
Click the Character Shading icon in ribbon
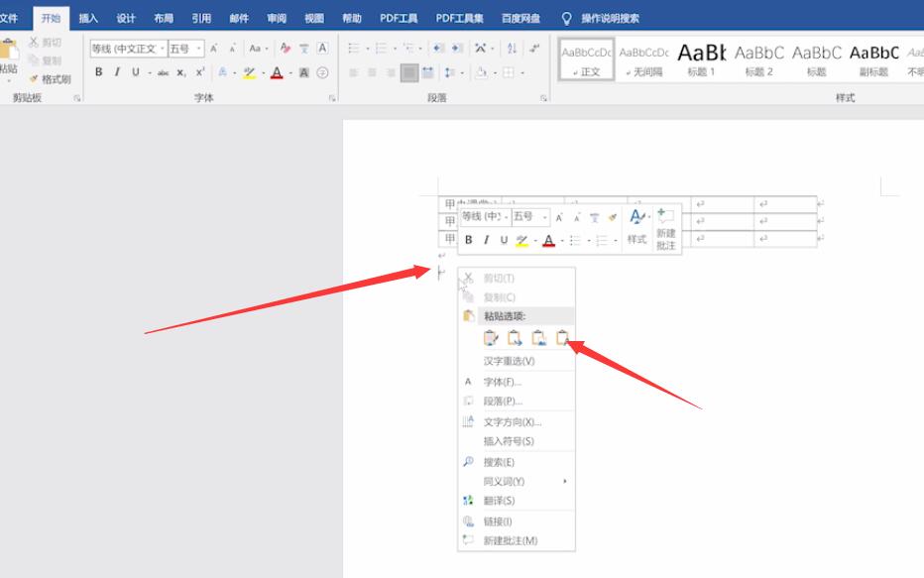click(304, 73)
